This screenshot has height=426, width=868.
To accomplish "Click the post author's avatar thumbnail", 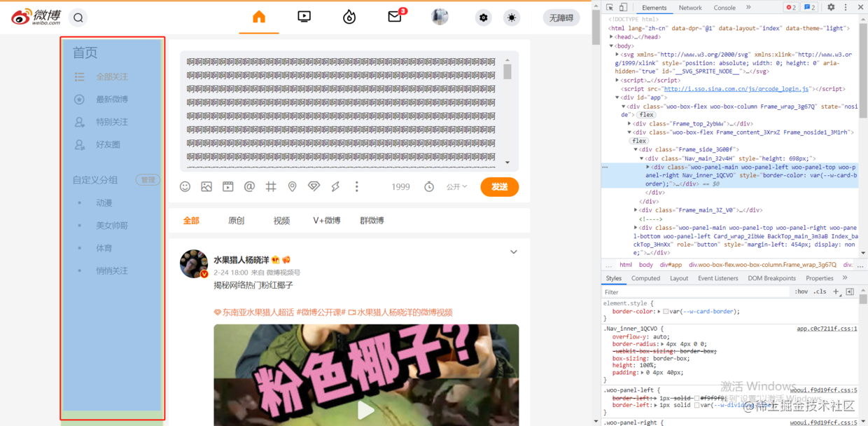I will (194, 264).
